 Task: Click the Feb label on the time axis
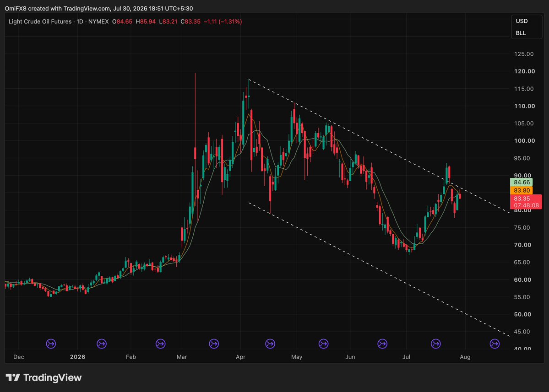(x=130, y=357)
